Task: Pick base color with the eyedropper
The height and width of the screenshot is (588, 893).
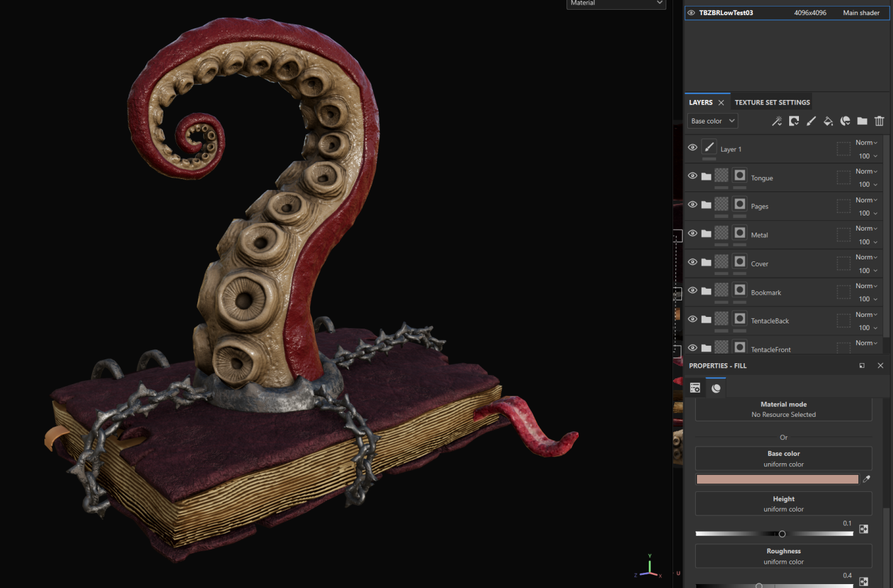Action: tap(866, 479)
